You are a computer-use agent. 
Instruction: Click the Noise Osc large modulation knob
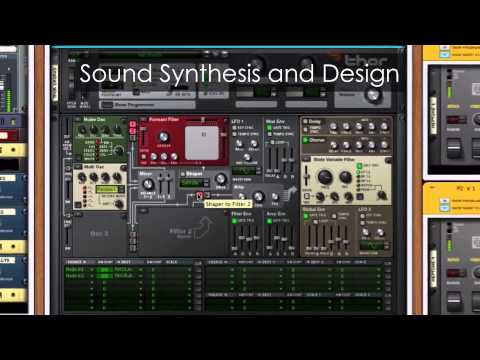tap(118, 150)
